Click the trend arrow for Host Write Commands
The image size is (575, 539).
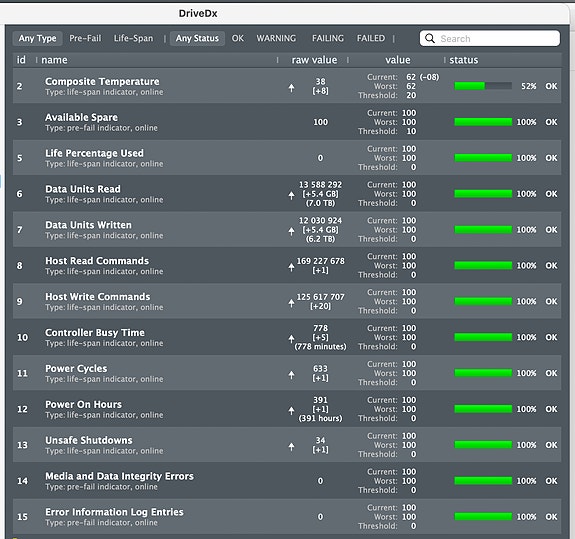pos(291,303)
